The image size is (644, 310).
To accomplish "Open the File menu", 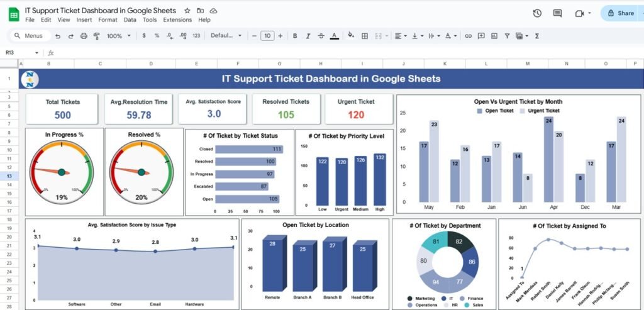I will point(30,19).
